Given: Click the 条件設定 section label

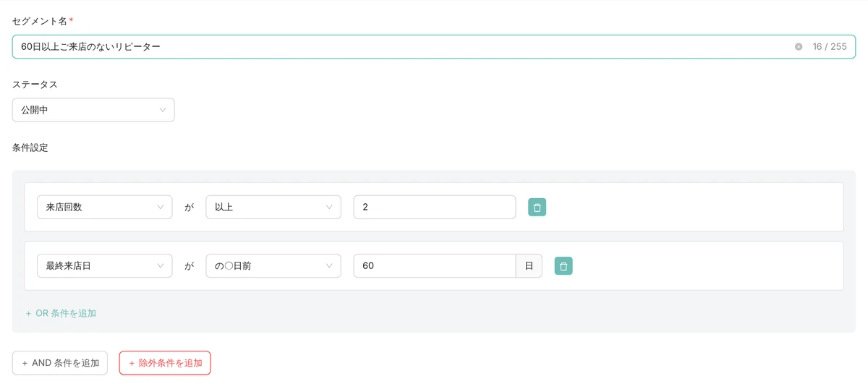Looking at the screenshot, I should 30,148.
